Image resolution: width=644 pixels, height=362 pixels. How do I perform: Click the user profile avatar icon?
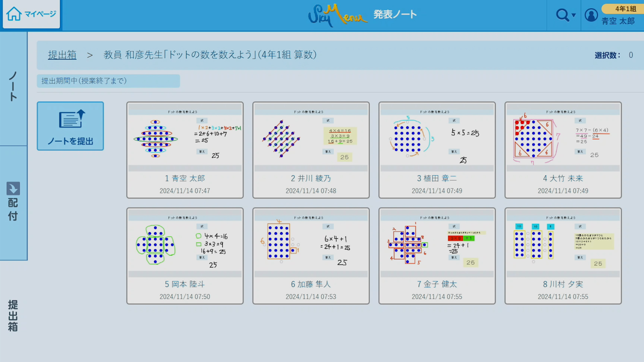[x=591, y=15]
